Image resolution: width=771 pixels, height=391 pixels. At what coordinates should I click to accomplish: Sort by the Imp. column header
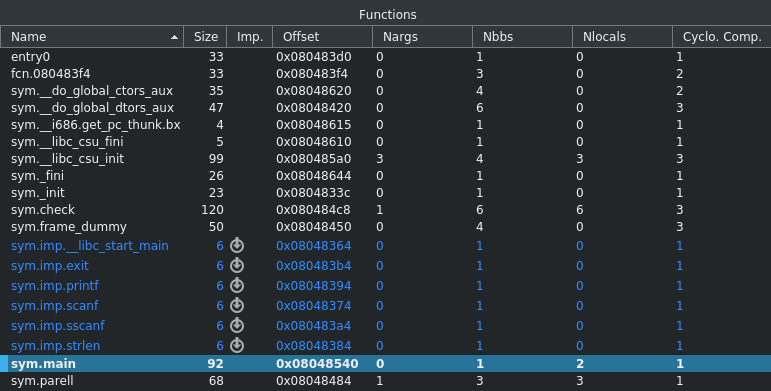[x=249, y=37]
